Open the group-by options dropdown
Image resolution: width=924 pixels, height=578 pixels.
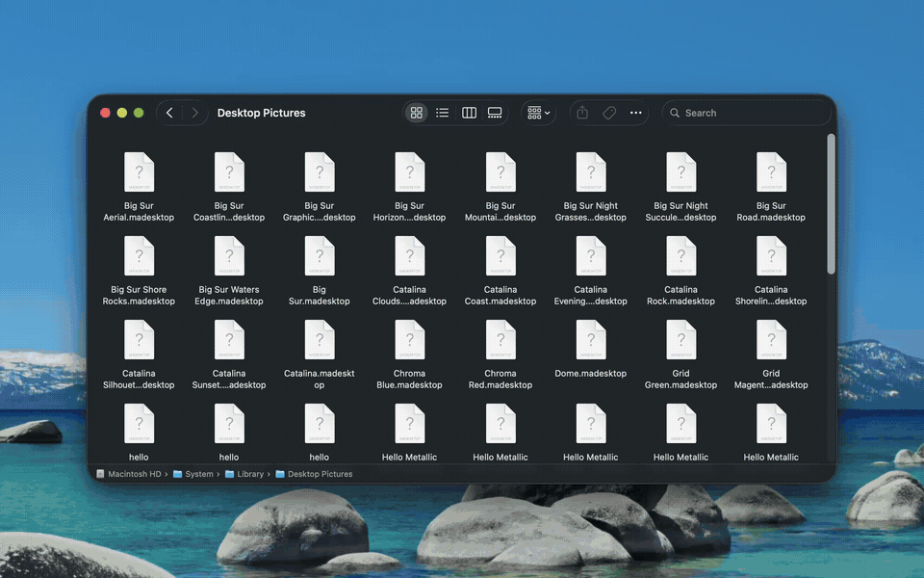(539, 113)
